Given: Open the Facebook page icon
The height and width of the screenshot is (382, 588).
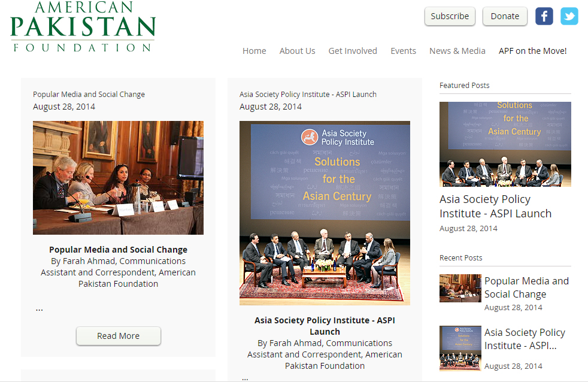Looking at the screenshot, I should point(544,16).
